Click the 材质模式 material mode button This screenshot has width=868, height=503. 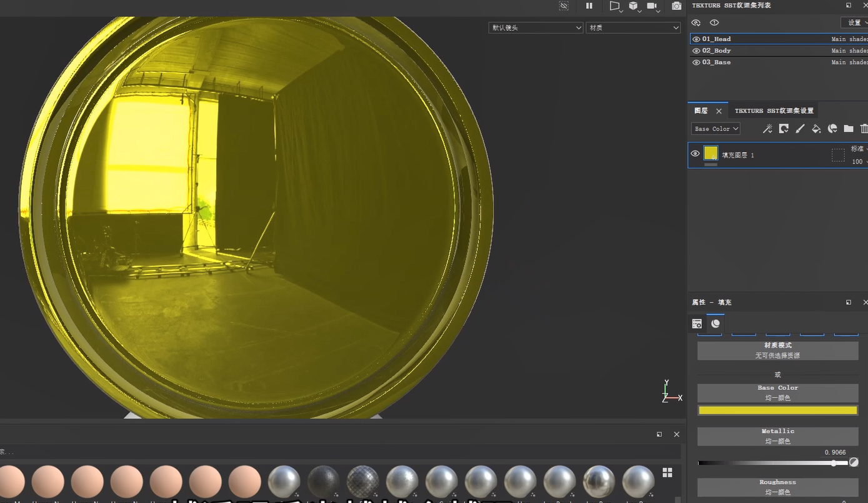pyautogui.click(x=777, y=350)
